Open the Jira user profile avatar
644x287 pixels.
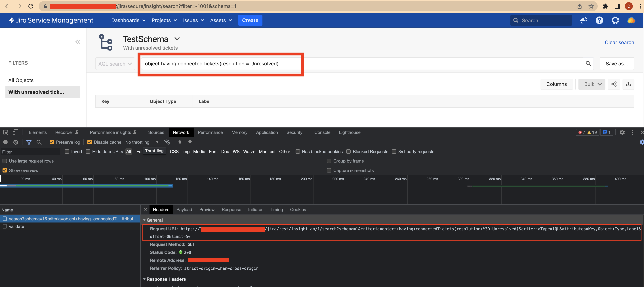[631, 20]
